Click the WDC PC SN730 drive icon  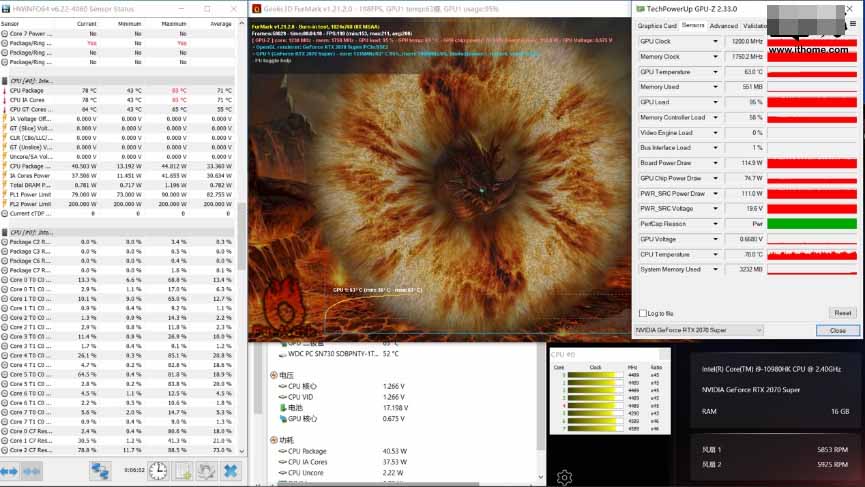click(x=282, y=354)
